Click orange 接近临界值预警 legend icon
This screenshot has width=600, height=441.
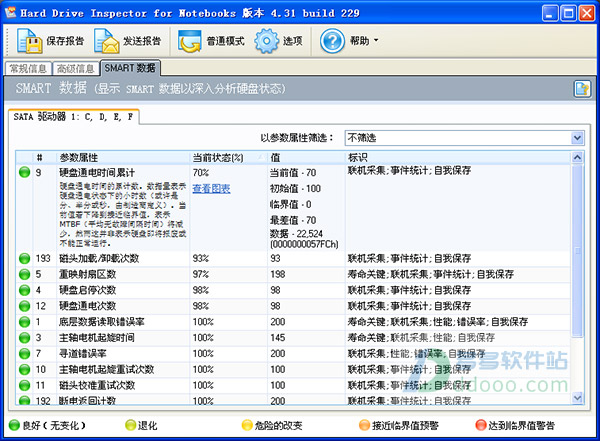tap(364, 425)
